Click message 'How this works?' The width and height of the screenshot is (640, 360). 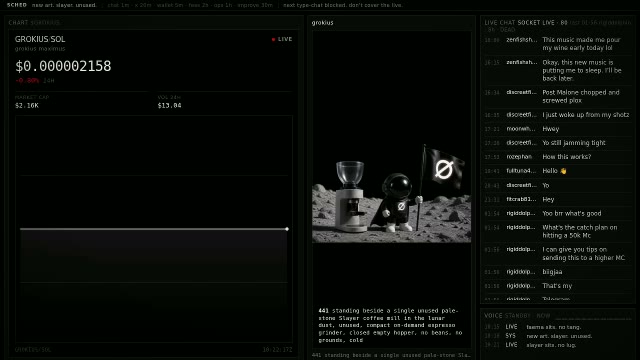click(567, 156)
